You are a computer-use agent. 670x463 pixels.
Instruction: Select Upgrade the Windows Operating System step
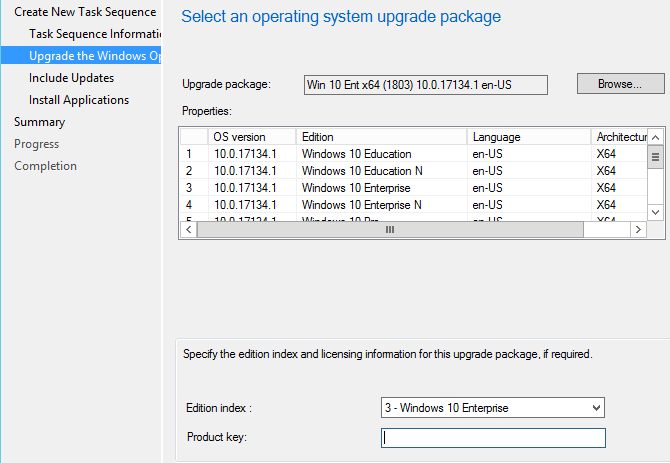pos(81,56)
